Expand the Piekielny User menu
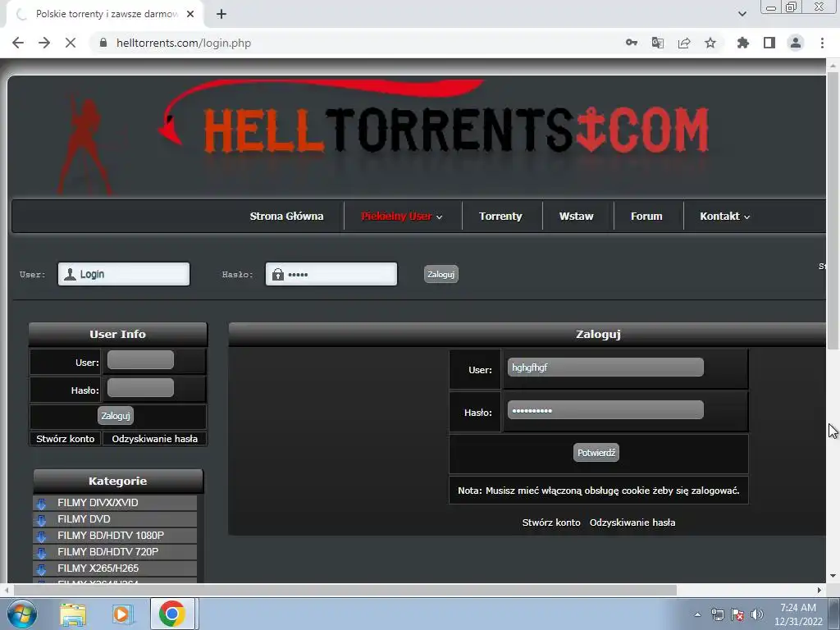Viewport: 840px width, 630px height. 402,217
